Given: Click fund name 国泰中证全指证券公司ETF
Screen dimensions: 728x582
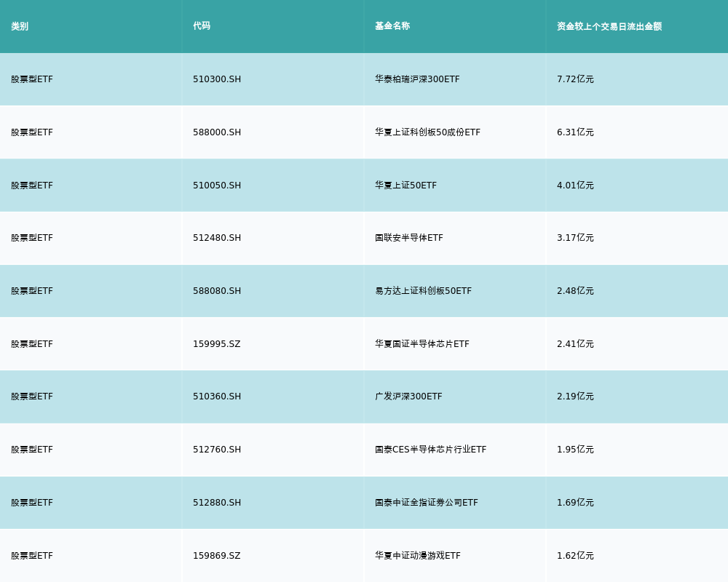Looking at the screenshot, I should point(427,503).
